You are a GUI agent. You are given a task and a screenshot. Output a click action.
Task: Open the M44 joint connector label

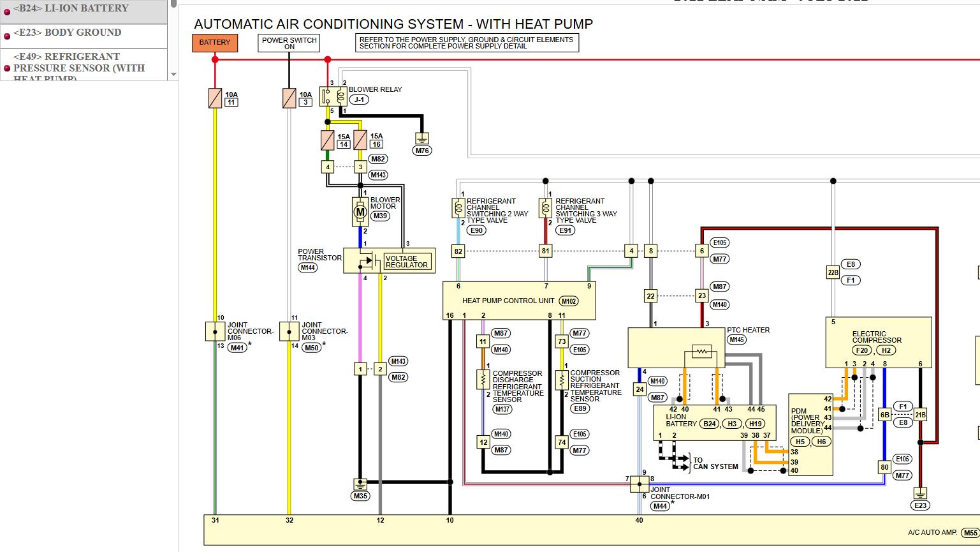[660, 506]
